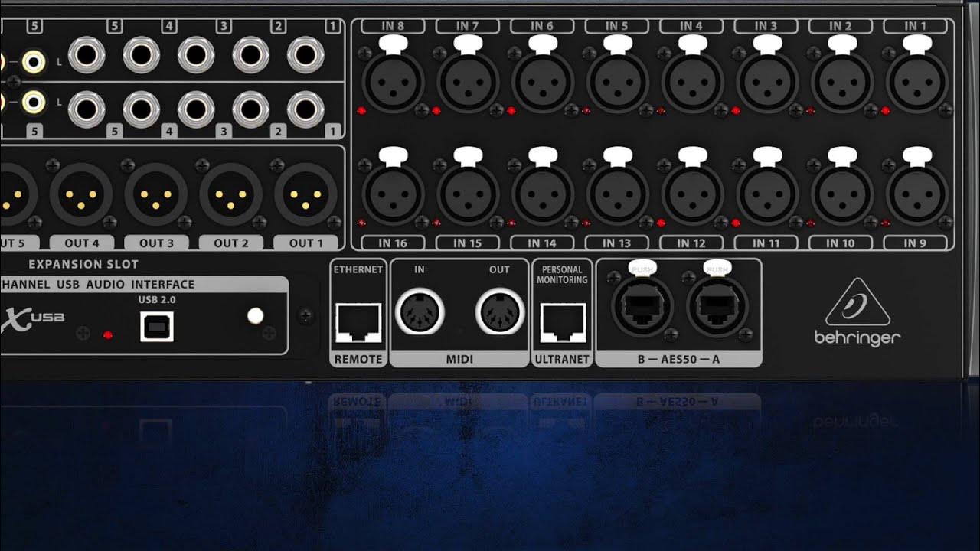This screenshot has height=551, width=980.
Task: Click the 'REMOTE' label under the Ethernet port
Action: pyautogui.click(x=358, y=359)
